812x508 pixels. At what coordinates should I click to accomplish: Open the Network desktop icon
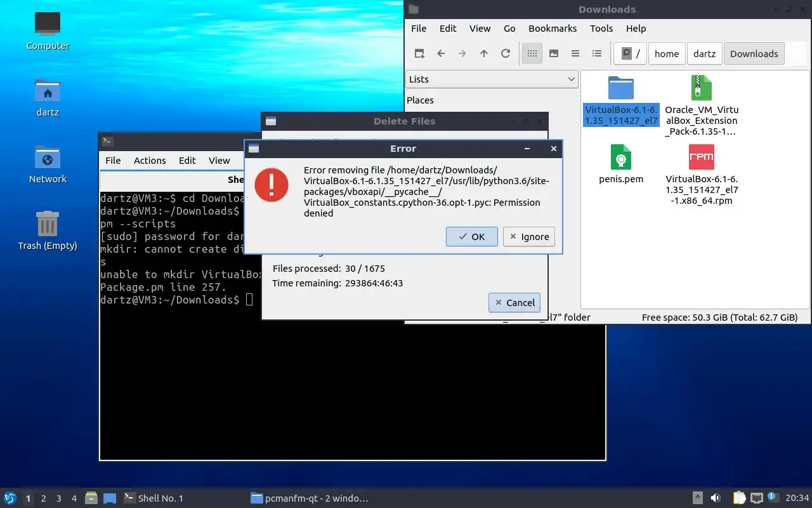pos(48,157)
